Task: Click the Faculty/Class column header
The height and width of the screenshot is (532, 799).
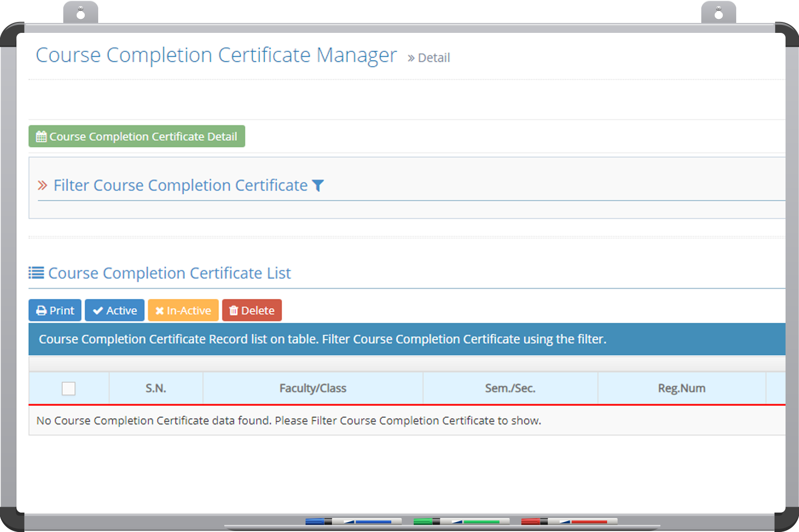Action: coord(313,388)
